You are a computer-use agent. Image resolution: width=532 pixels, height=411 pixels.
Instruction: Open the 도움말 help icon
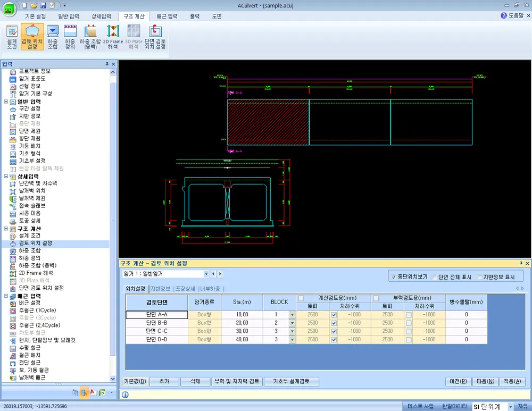504,15
